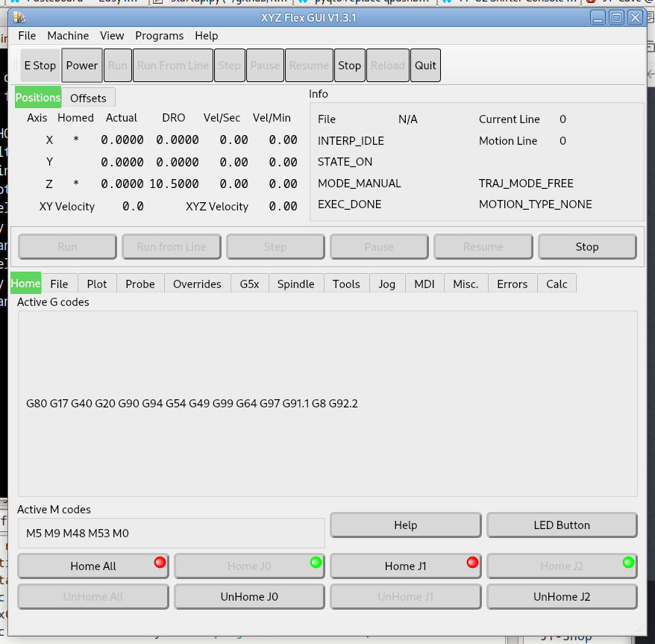Click the Quit toolbar button
Image resolution: width=655 pixels, height=644 pixels.
coord(425,66)
